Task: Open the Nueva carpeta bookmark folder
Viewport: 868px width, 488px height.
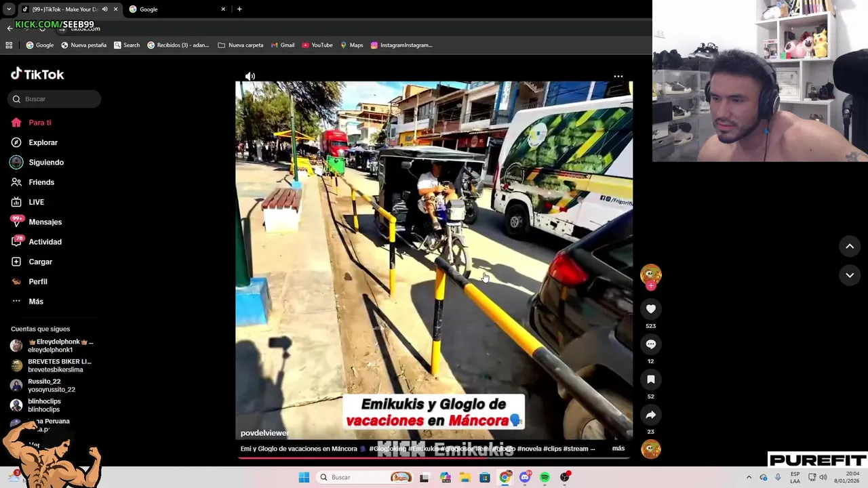Action: tap(241, 45)
